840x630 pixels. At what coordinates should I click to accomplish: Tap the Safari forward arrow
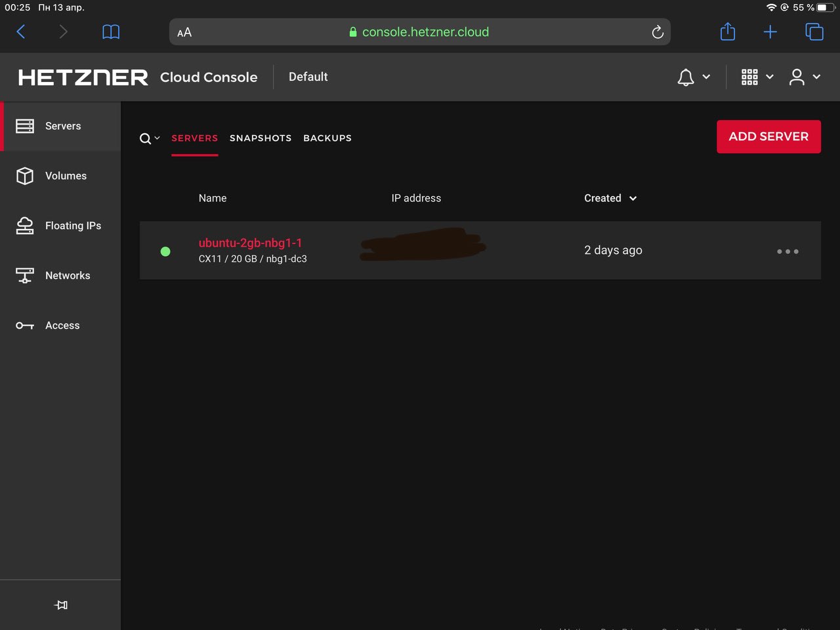coord(63,31)
